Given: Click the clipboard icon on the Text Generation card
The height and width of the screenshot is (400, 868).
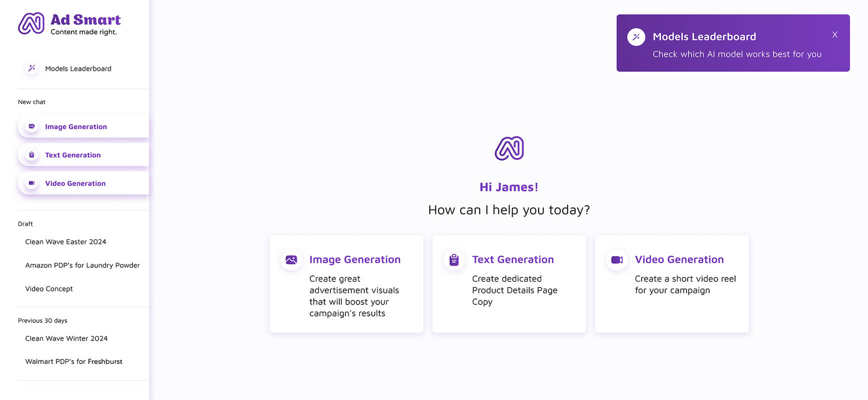Looking at the screenshot, I should tap(454, 260).
